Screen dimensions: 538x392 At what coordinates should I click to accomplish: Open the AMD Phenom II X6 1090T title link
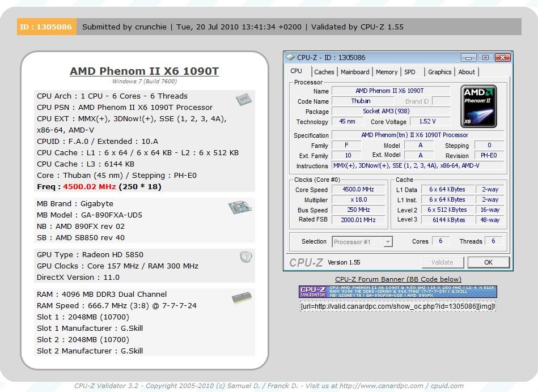pos(144,71)
